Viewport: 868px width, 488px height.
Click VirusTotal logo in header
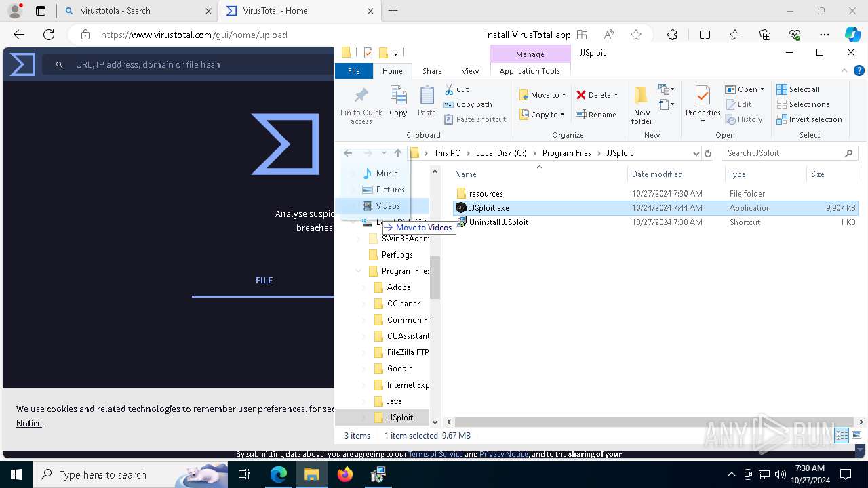[22, 64]
